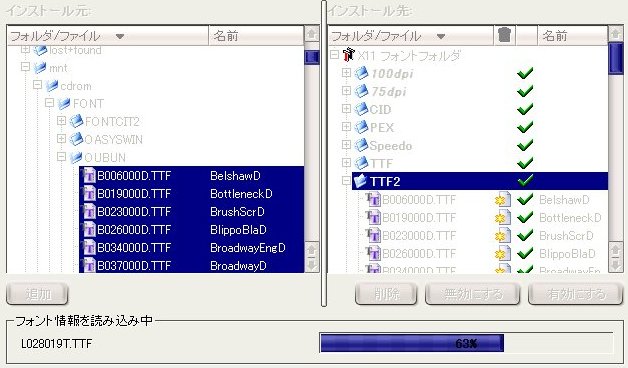Click the 無効にする button
This screenshot has width=628, height=368.
pos(473,294)
